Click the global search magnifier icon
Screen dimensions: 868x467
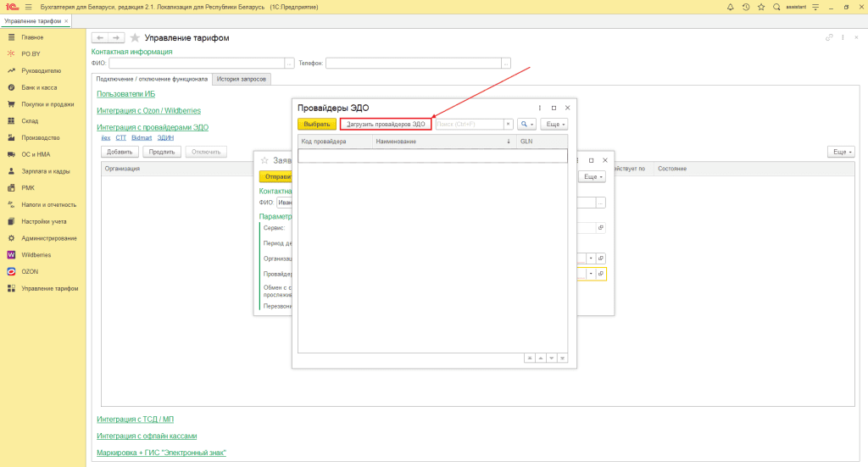(x=776, y=7)
